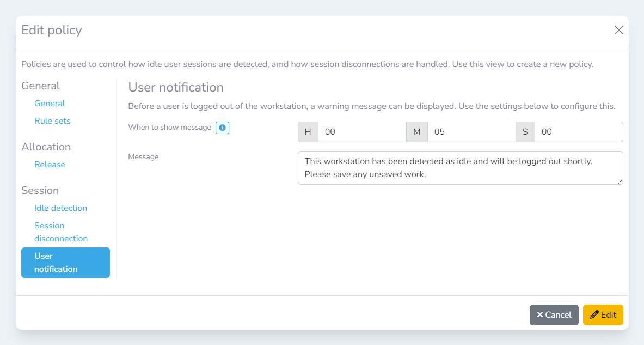
Task: Navigate to Idle detection settings
Action: coord(60,208)
